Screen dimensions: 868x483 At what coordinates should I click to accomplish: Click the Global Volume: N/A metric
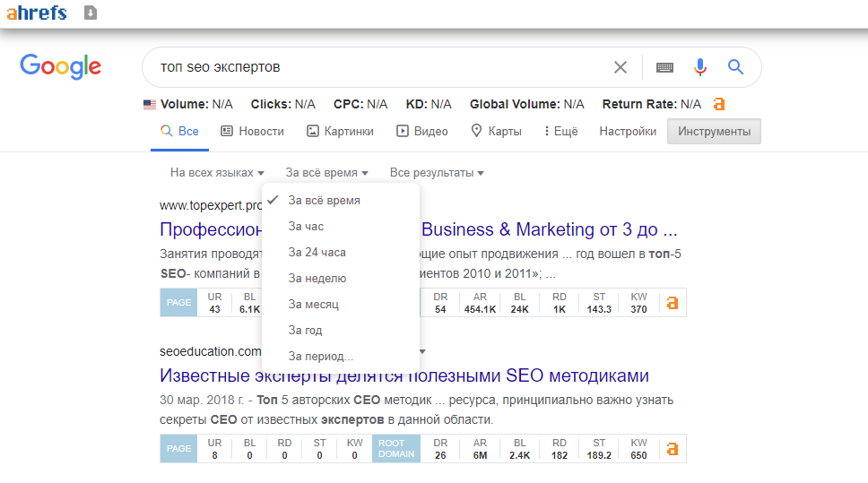click(527, 105)
